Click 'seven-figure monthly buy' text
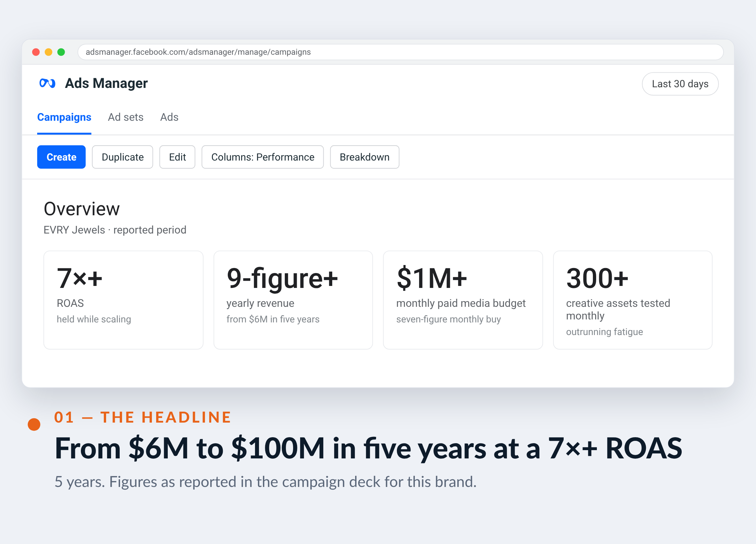The width and height of the screenshot is (756, 544). (449, 319)
